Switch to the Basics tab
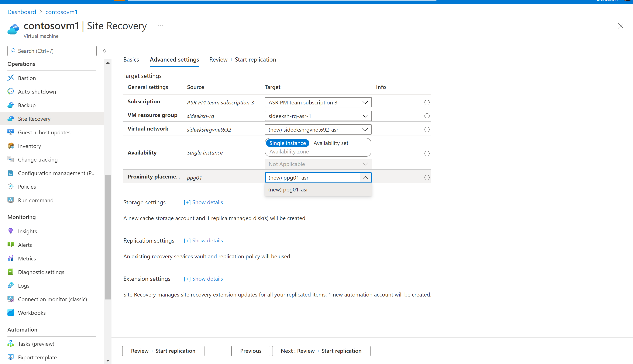Viewport: 633px width, 364px height. click(x=131, y=59)
